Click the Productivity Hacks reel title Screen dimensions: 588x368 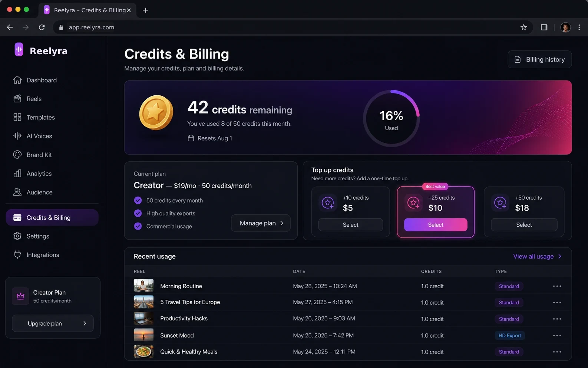click(184, 318)
